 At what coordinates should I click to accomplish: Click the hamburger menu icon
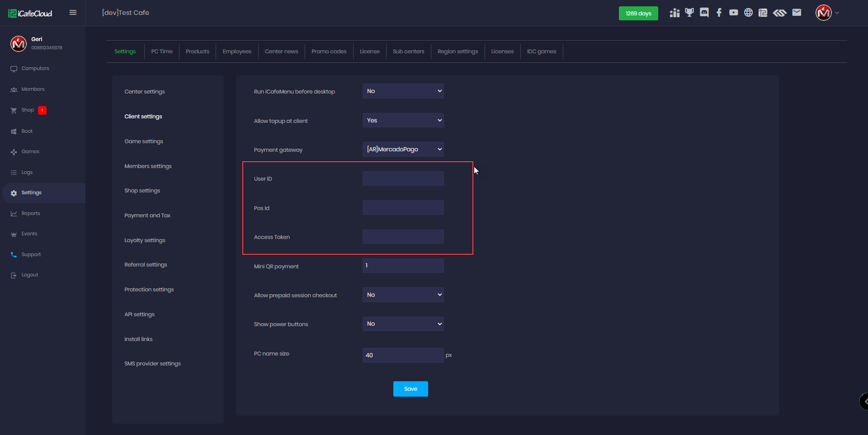[73, 13]
